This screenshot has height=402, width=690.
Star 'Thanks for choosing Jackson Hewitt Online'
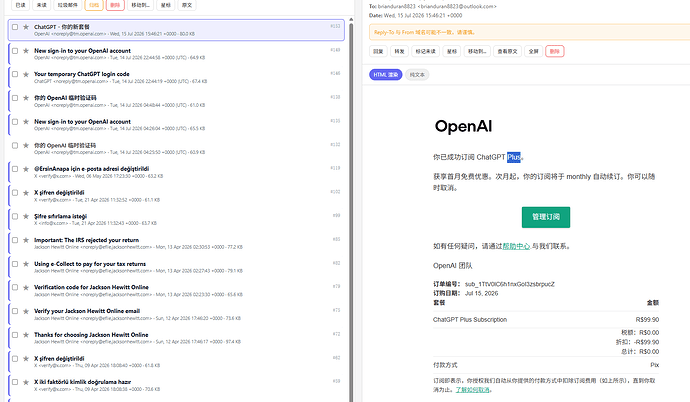[26, 335]
